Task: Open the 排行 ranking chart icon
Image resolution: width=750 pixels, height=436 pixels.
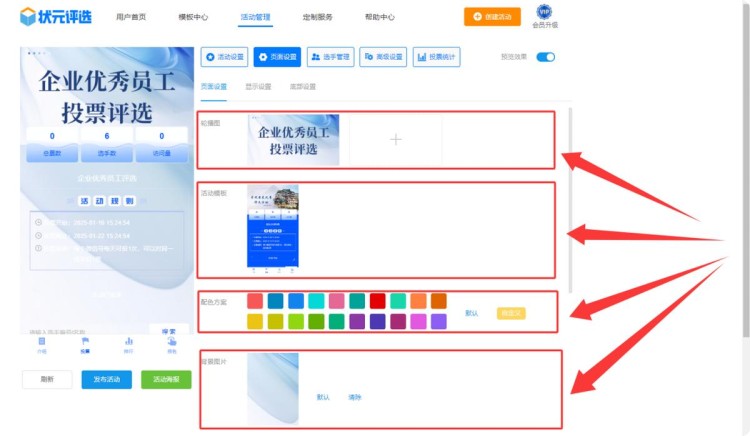Action: point(129,342)
